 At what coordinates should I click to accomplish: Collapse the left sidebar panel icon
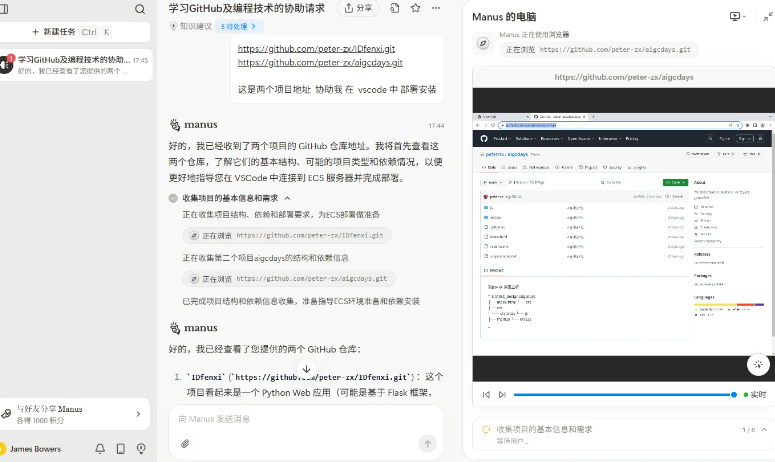point(3,9)
